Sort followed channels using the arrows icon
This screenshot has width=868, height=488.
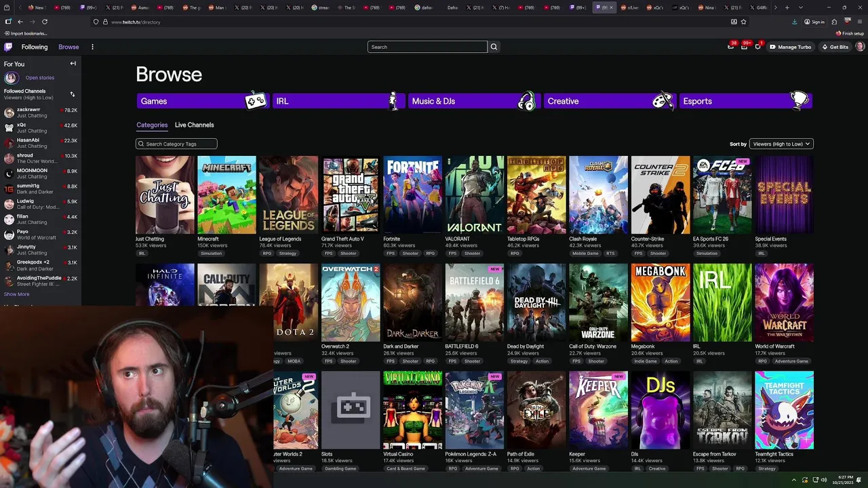(73, 94)
